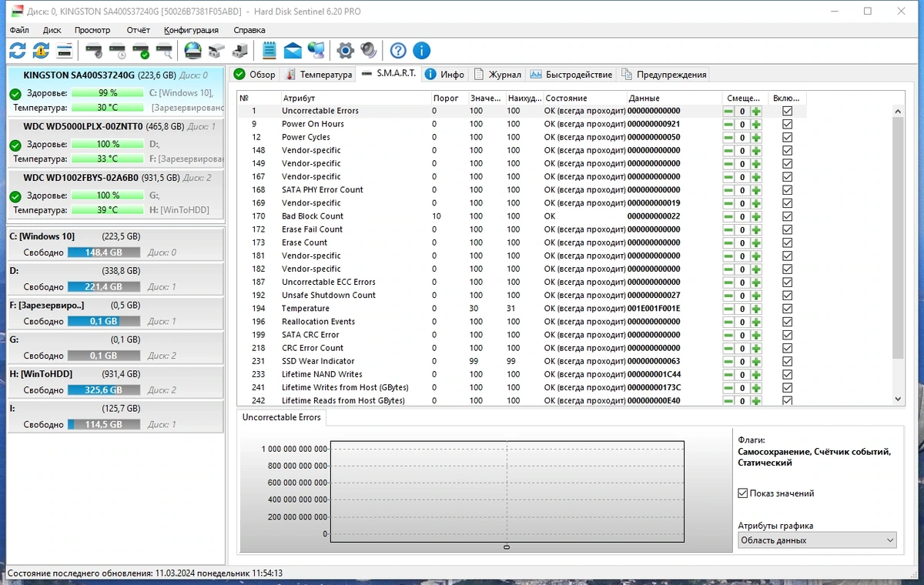924x585 pixels.
Task: Switch to the Журнал tab
Action: coord(497,75)
